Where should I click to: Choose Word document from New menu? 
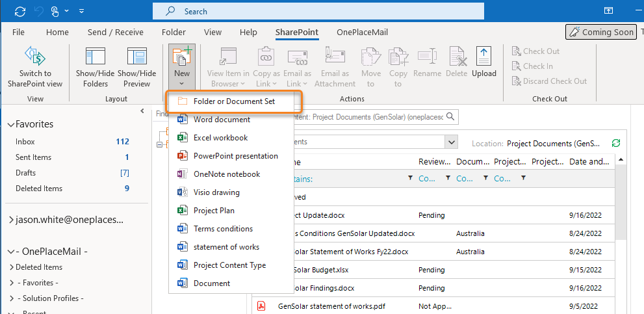click(x=231, y=120)
